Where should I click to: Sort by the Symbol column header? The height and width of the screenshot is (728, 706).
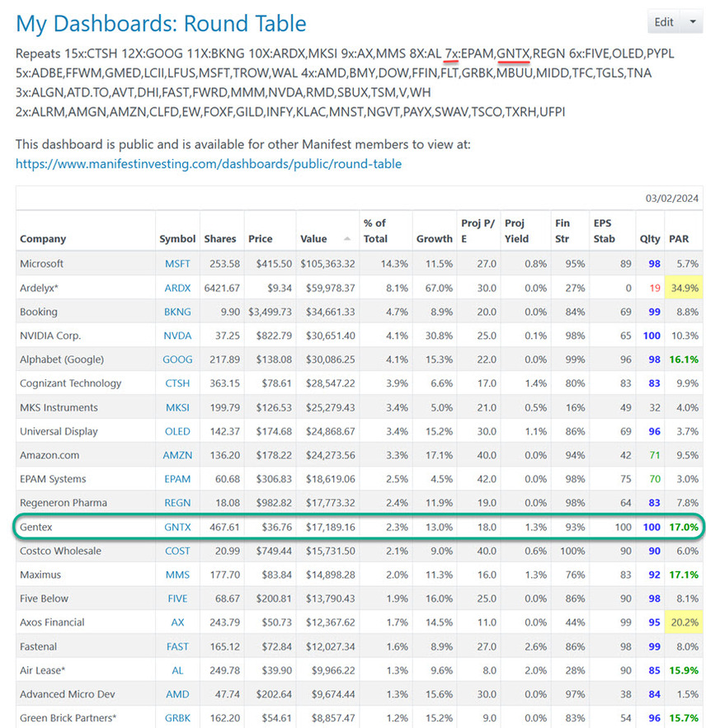click(x=177, y=238)
